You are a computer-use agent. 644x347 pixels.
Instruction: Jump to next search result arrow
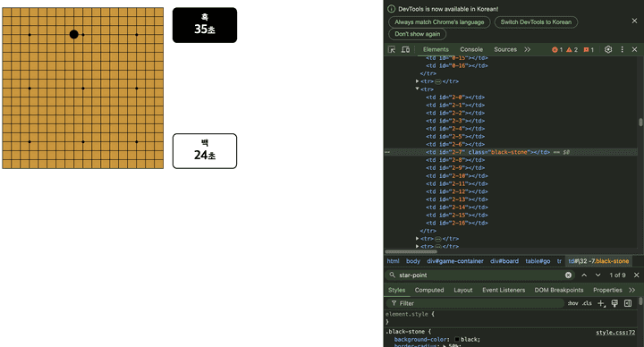tap(598, 275)
